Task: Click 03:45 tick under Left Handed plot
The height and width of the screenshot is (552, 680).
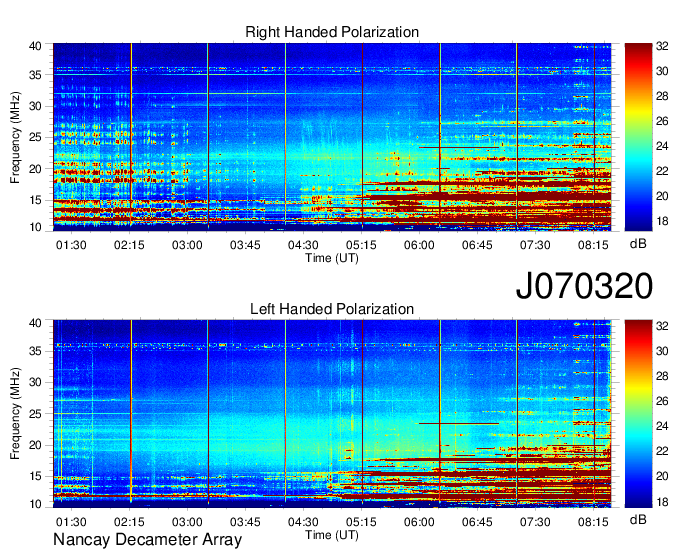Action: coord(245,522)
